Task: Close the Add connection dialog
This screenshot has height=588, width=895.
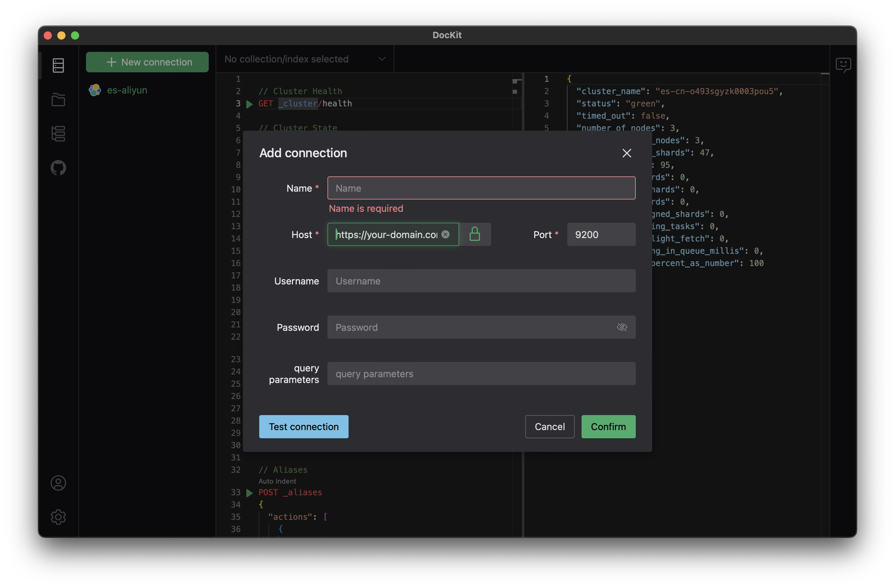Action: 626,152
